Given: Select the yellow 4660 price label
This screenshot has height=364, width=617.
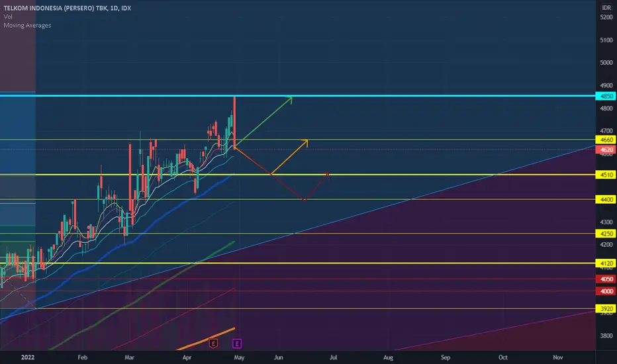Looking at the screenshot, I should 606,140.
